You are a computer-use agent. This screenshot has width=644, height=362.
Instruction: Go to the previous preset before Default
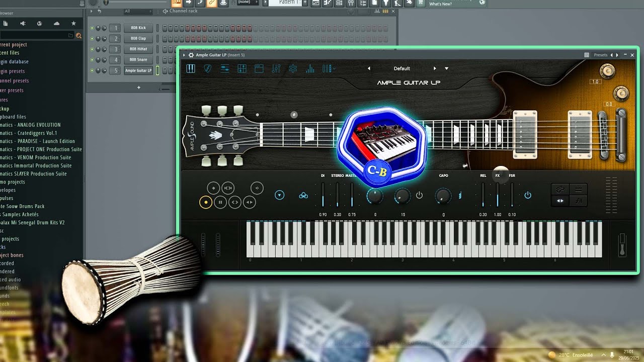(x=369, y=68)
